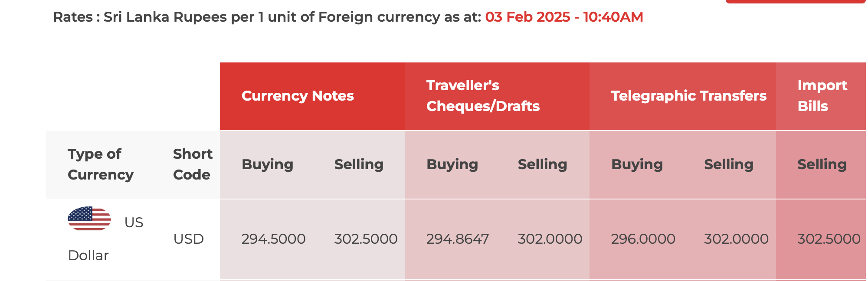Image resolution: width=868 pixels, height=281 pixels.
Task: Select the Traveller's Cheques/Drafts header
Action: [x=483, y=96]
